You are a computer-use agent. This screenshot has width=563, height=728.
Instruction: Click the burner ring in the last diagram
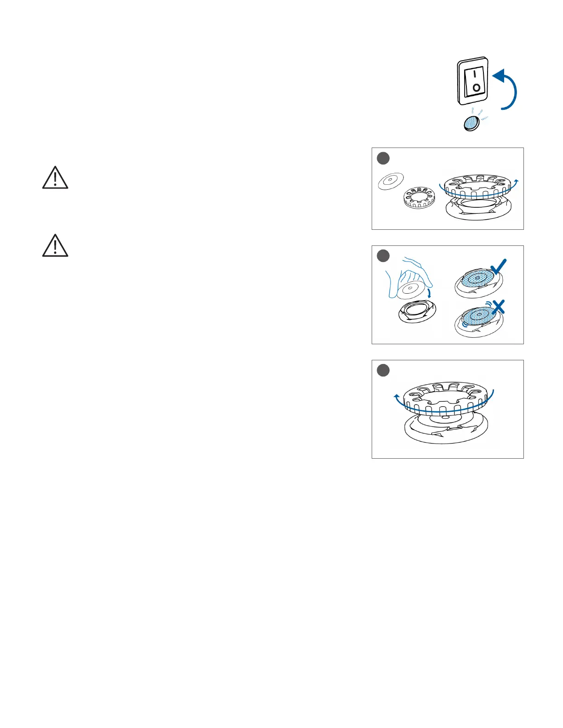tap(444, 398)
